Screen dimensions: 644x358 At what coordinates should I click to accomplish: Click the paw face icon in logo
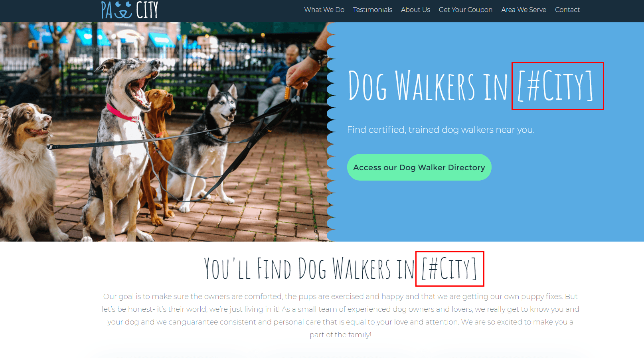click(x=123, y=11)
